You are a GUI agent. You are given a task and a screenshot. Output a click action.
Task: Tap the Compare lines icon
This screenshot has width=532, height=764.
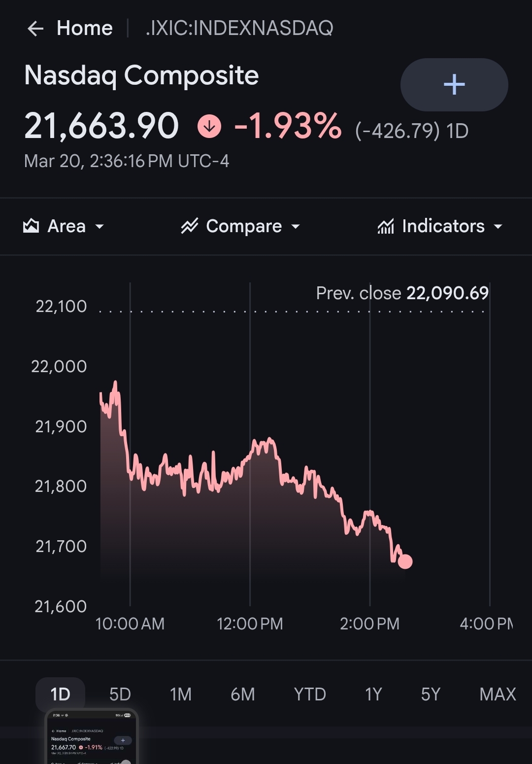click(x=190, y=226)
